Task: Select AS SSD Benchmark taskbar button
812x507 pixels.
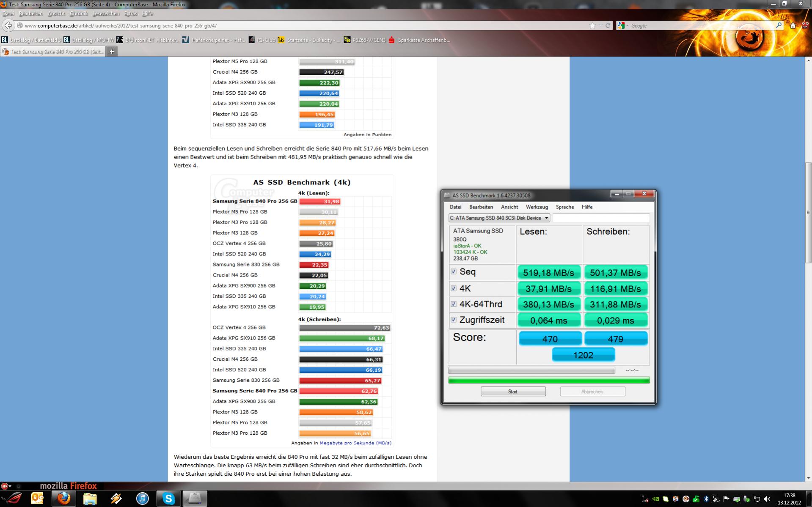Action: [x=195, y=499]
